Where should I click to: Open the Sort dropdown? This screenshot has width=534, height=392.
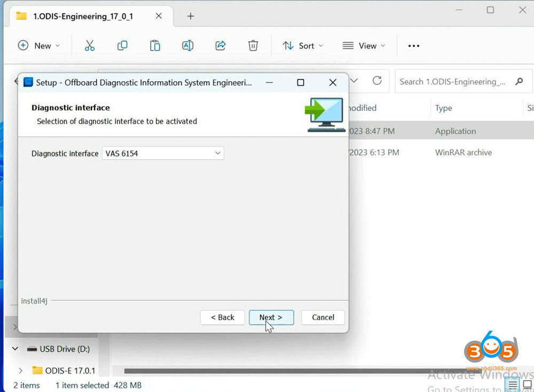click(x=302, y=45)
